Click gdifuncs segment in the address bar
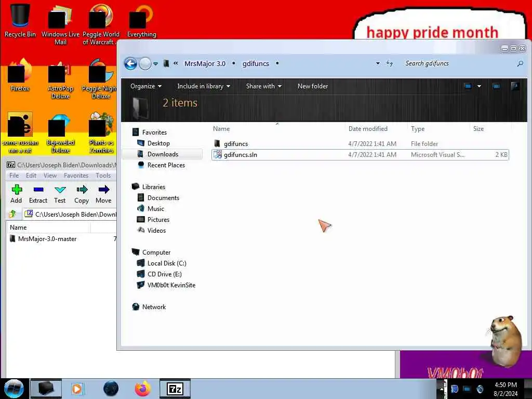 [256, 63]
